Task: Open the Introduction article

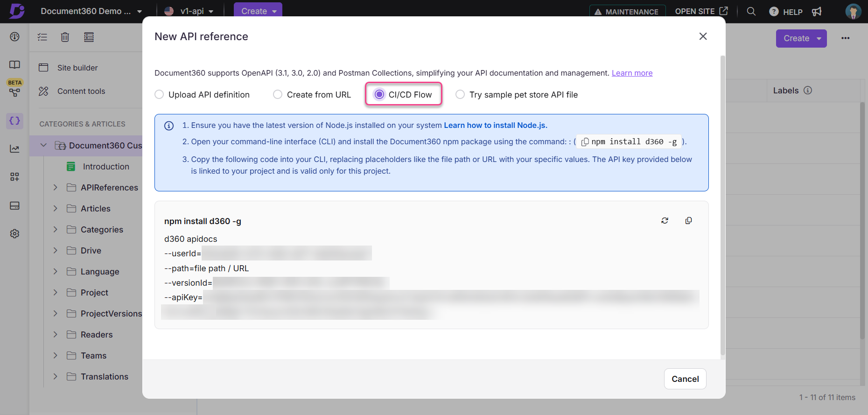Action: [x=106, y=167]
